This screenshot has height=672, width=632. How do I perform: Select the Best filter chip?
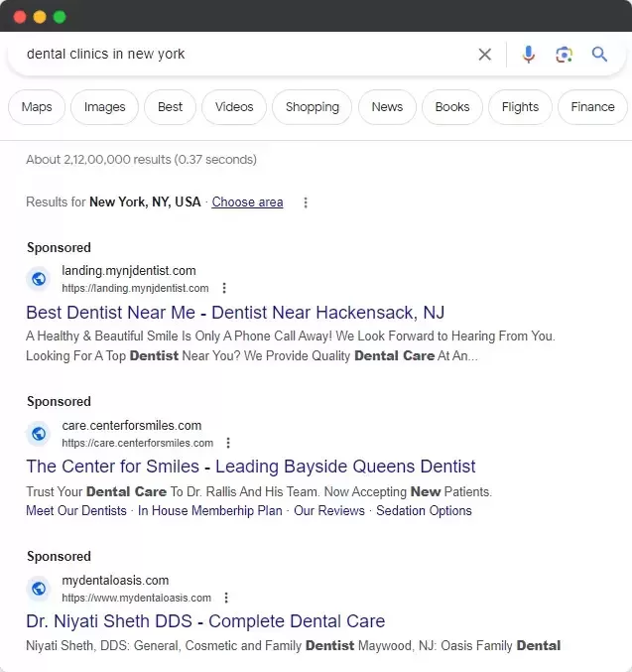tap(170, 107)
